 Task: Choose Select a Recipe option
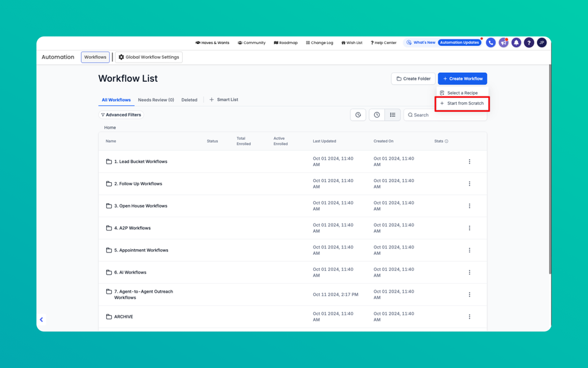(459, 93)
